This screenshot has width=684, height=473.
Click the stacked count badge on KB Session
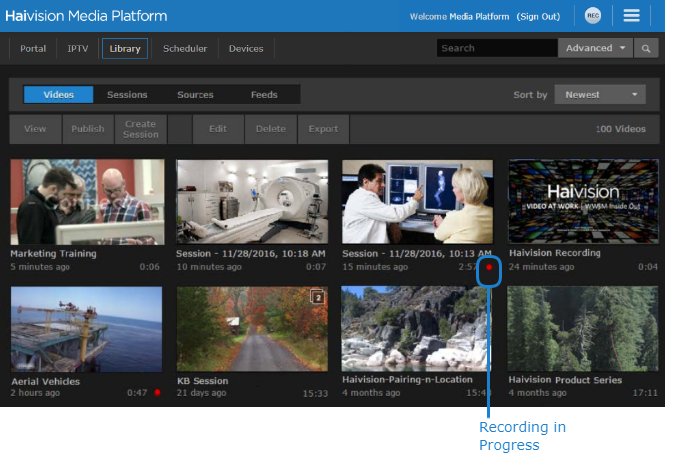[318, 297]
